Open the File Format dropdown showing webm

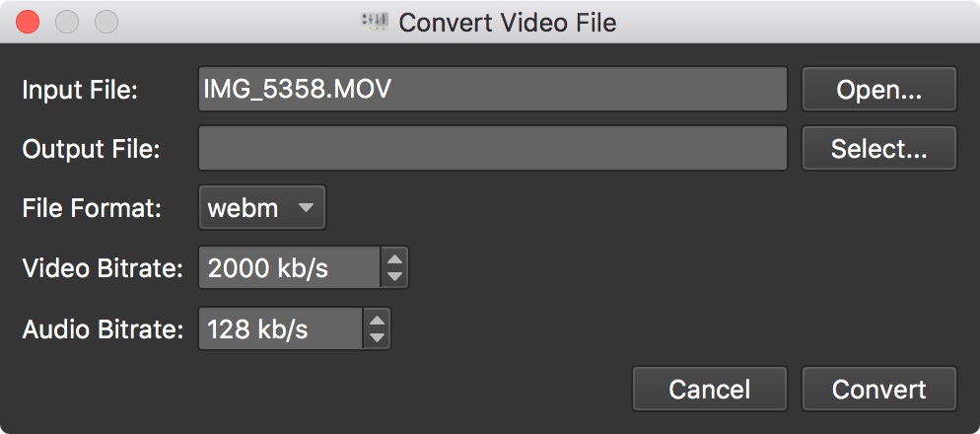261,208
